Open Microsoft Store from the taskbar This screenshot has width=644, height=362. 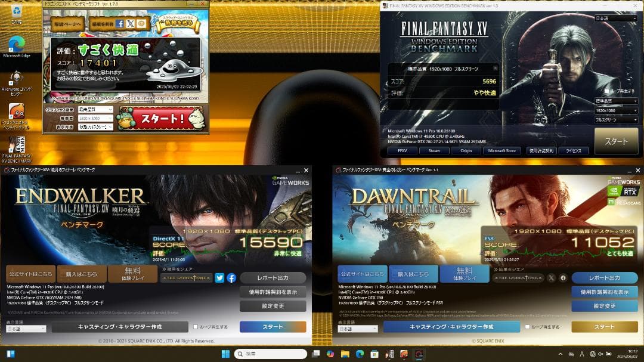374,354
